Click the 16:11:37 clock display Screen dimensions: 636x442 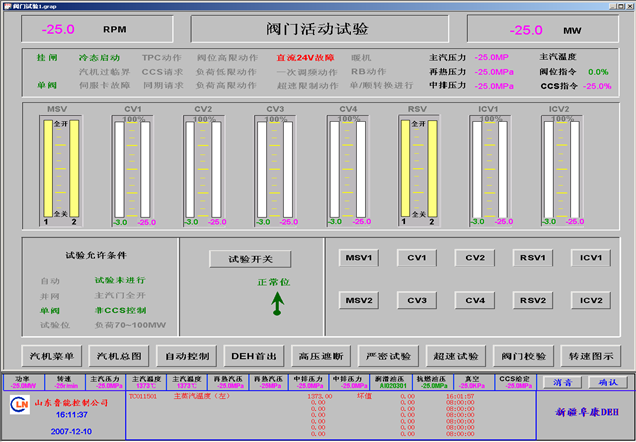72,415
